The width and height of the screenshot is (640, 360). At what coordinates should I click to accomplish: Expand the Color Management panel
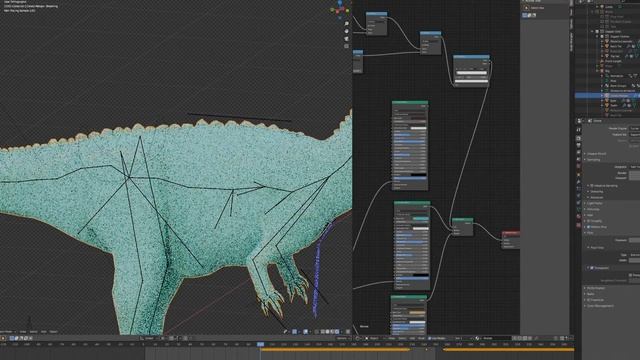[x=600, y=306]
